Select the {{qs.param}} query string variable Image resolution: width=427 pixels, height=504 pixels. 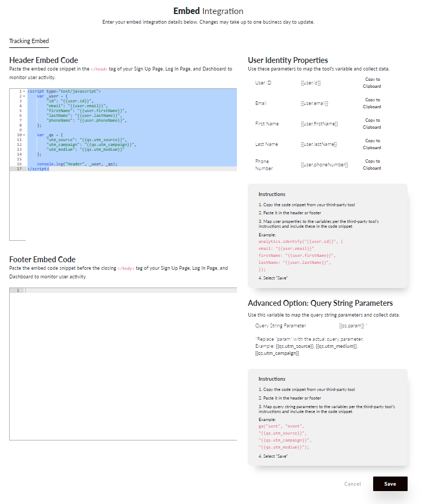coord(352,326)
